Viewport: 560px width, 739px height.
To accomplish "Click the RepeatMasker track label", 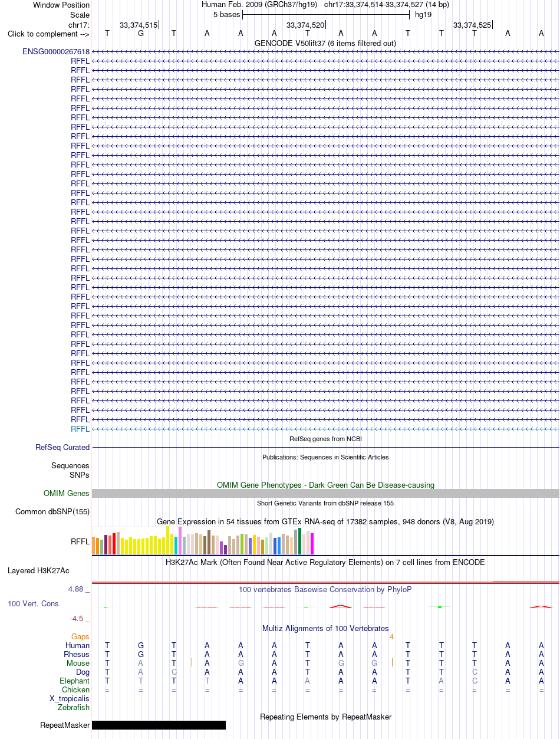I will click(x=65, y=725).
